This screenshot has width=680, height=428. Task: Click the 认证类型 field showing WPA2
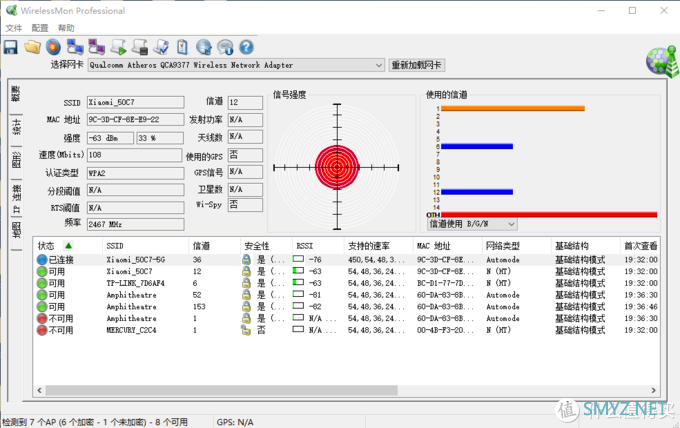pyautogui.click(x=135, y=173)
